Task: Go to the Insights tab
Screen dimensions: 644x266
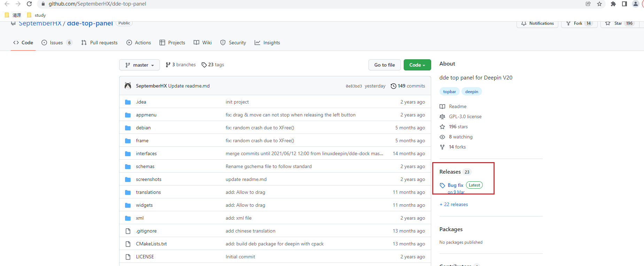Action: (x=267, y=43)
